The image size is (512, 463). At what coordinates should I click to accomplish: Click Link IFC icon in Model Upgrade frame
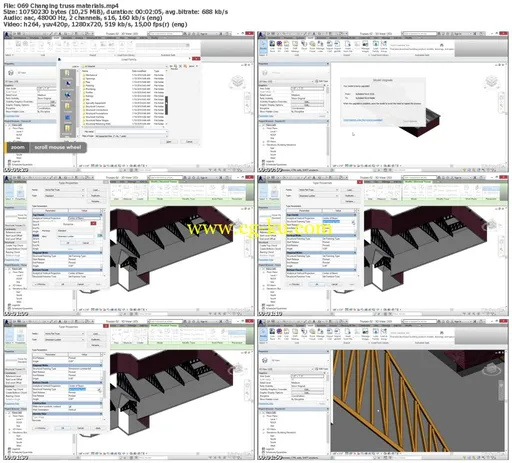pos(279,46)
